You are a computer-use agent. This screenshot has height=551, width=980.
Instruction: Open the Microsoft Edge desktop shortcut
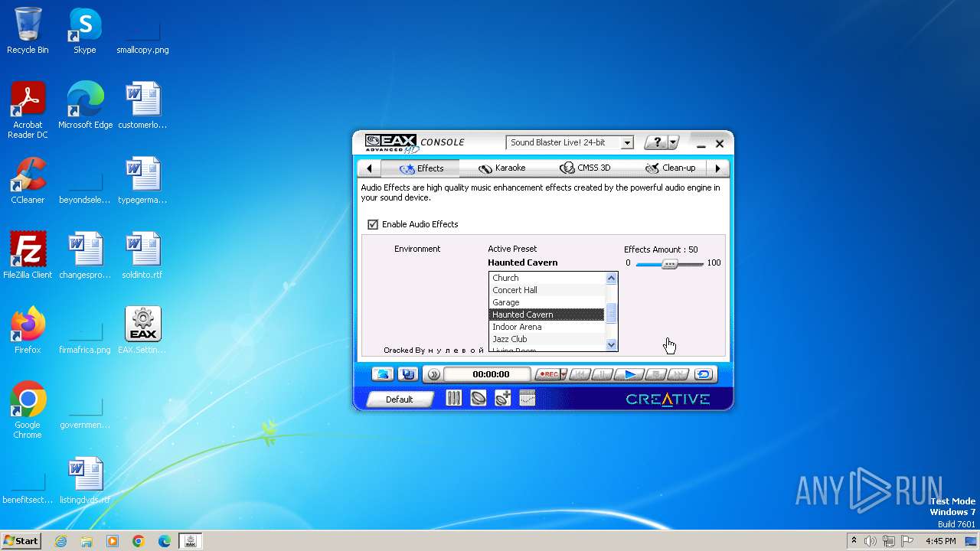(x=85, y=106)
